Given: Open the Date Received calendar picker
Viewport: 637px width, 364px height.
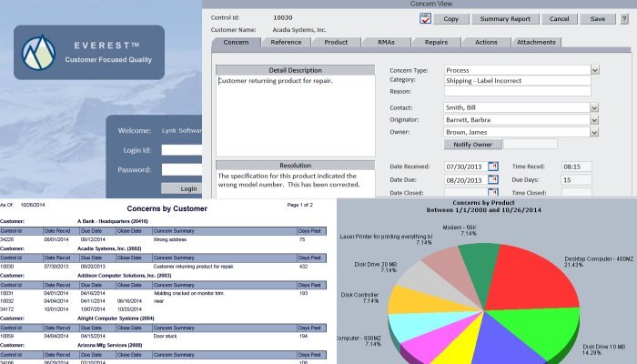Looking at the screenshot, I should click(x=493, y=167).
